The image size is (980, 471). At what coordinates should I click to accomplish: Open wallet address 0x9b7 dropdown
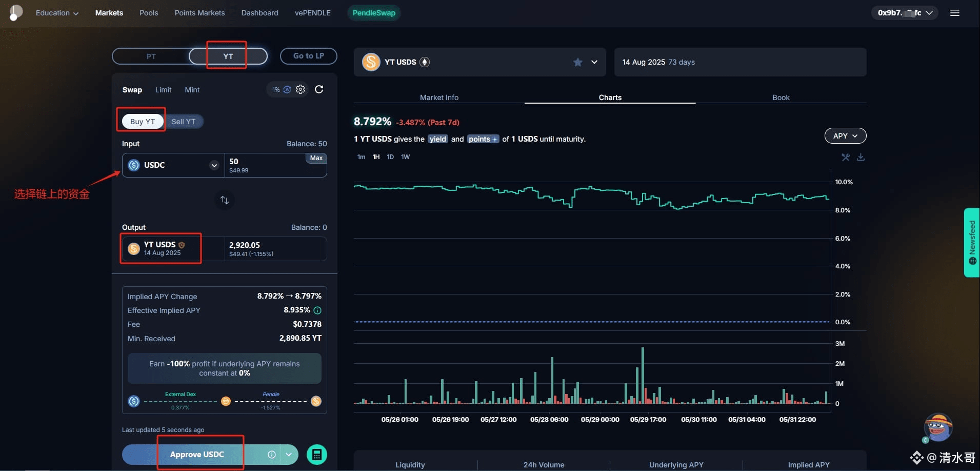pos(905,13)
